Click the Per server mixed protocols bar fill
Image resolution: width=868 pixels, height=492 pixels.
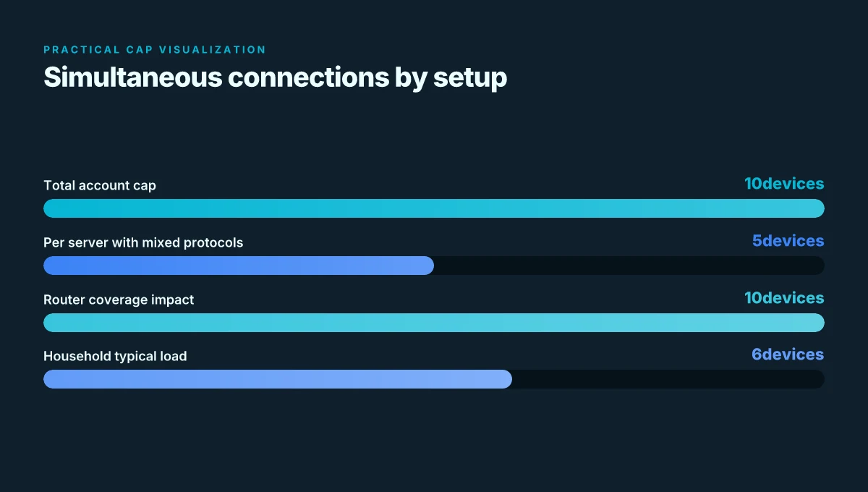(239, 266)
